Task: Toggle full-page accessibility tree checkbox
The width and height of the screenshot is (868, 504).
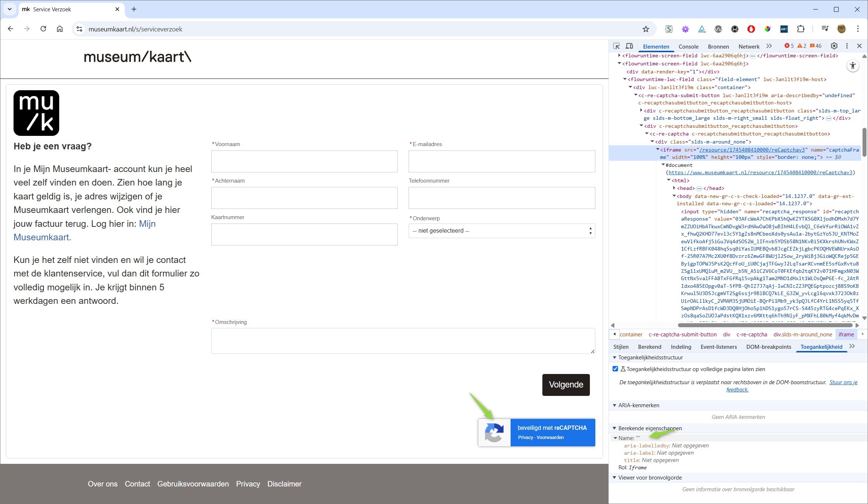Action: pyautogui.click(x=615, y=369)
